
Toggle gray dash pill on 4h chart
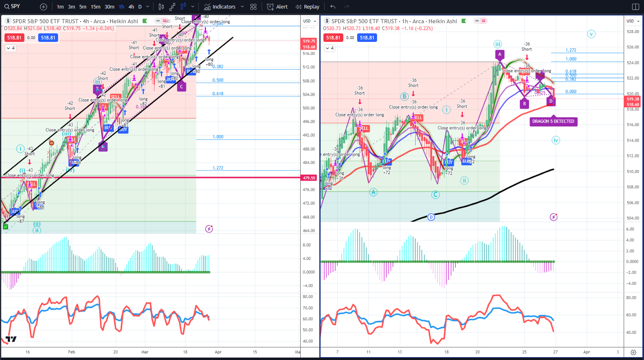click(x=158, y=21)
